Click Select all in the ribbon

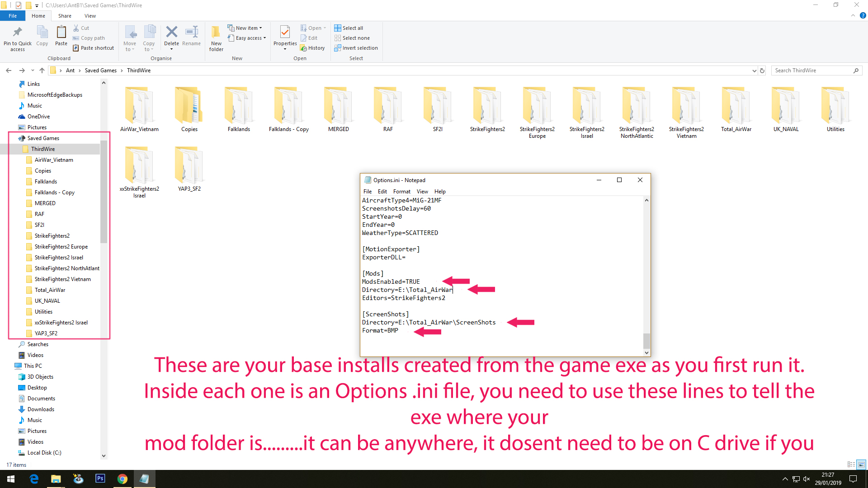[x=349, y=28]
